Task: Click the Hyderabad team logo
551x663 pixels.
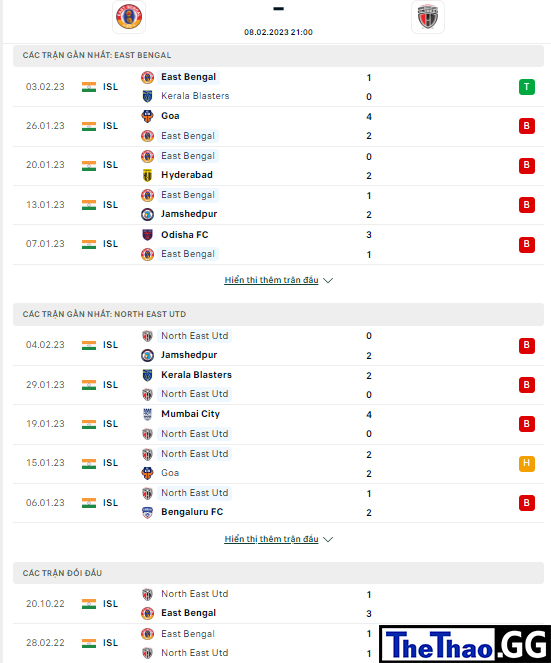Action: pyautogui.click(x=147, y=175)
